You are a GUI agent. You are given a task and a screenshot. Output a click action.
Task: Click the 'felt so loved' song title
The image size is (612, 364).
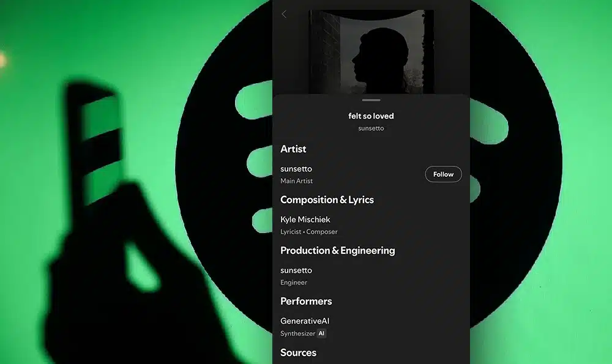pos(371,116)
